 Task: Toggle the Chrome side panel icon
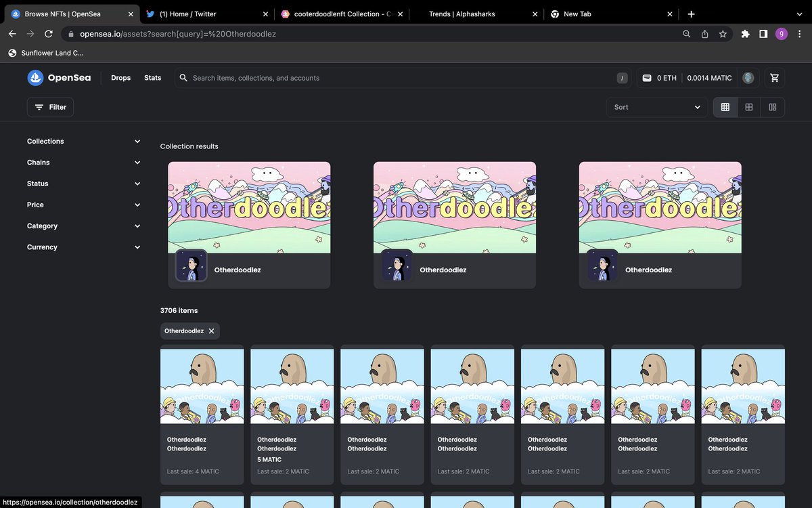pos(763,34)
